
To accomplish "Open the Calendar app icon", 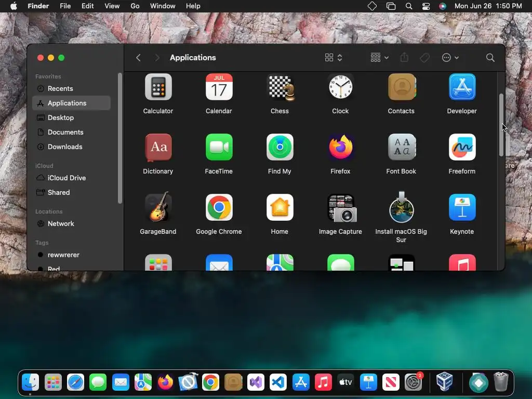I will click(219, 87).
